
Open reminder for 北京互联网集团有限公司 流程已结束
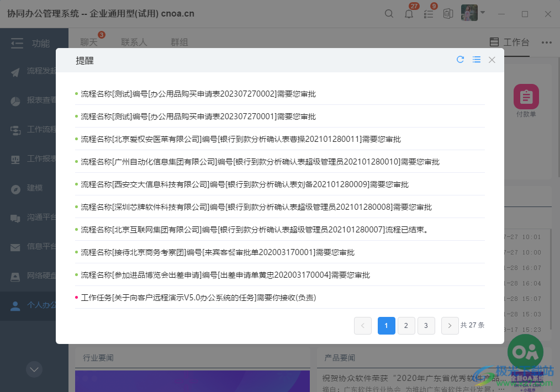255,230
